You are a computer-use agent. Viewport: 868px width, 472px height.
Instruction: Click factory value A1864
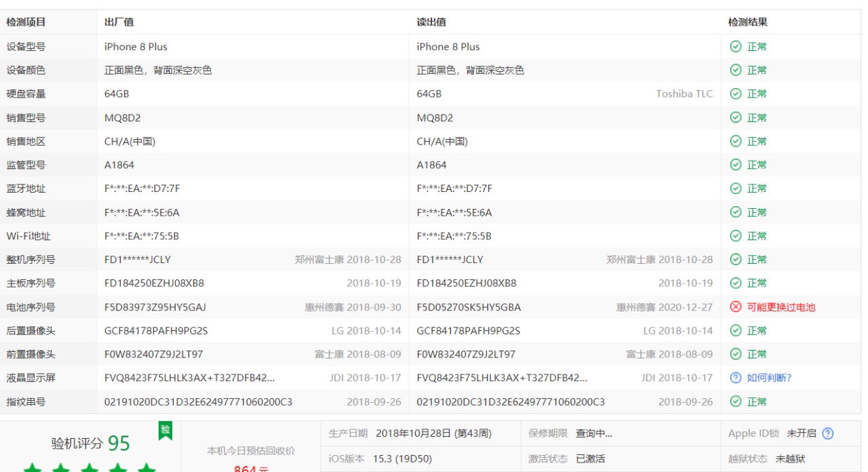point(119,165)
